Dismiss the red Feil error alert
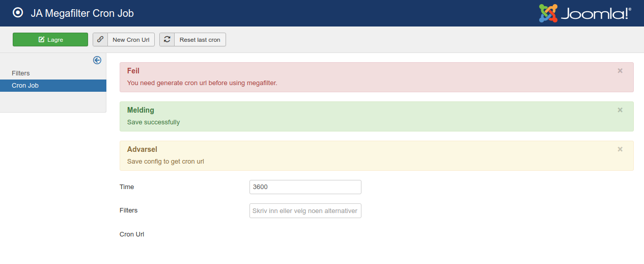 620,71
